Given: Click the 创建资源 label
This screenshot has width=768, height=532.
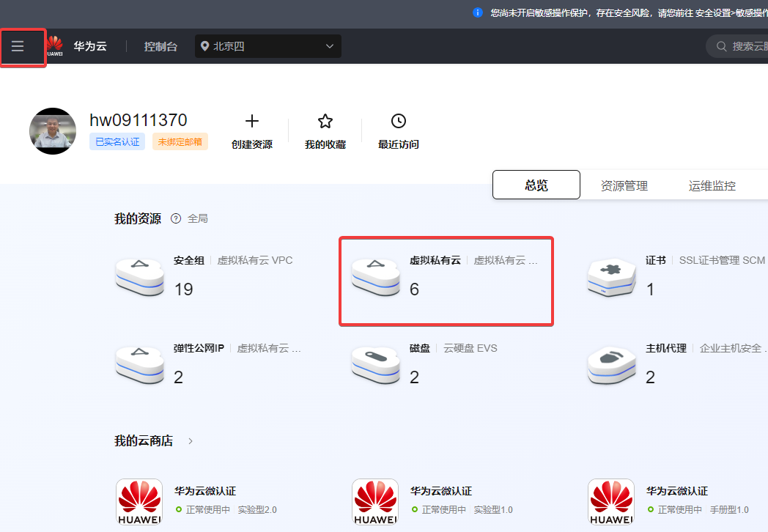Looking at the screenshot, I should [252, 144].
